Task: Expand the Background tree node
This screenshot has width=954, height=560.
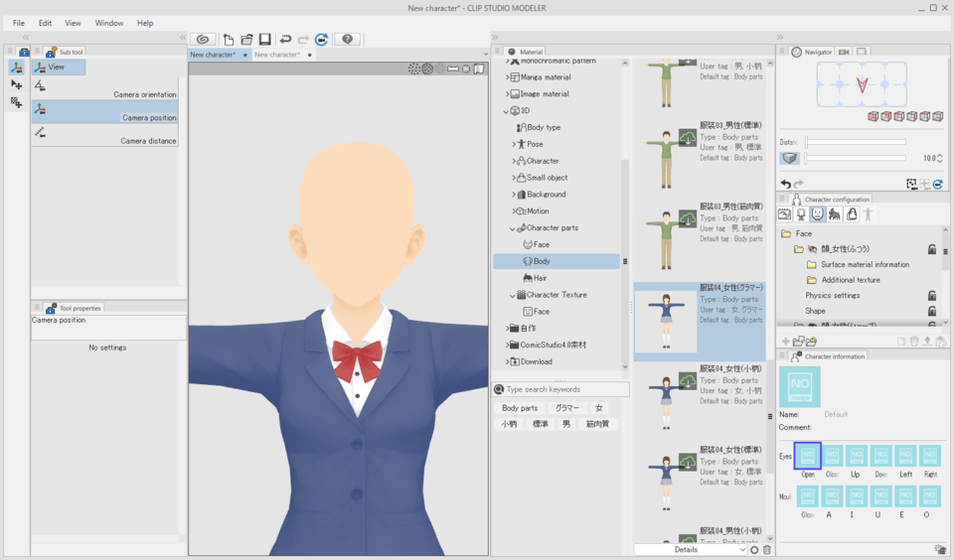Action: pos(514,195)
